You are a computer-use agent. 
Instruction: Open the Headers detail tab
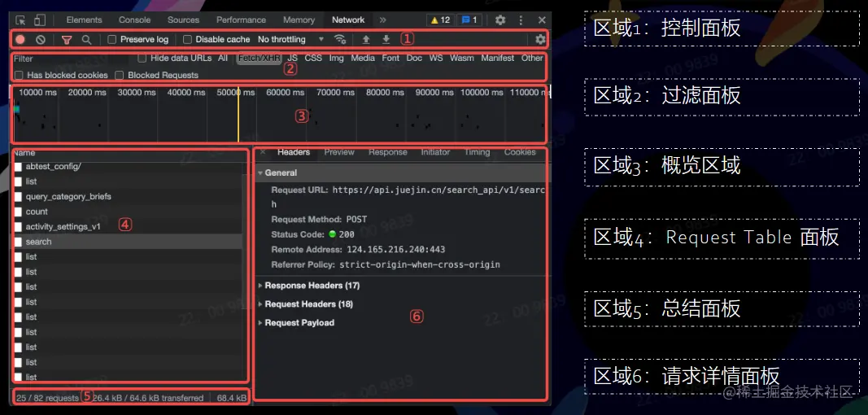click(294, 152)
